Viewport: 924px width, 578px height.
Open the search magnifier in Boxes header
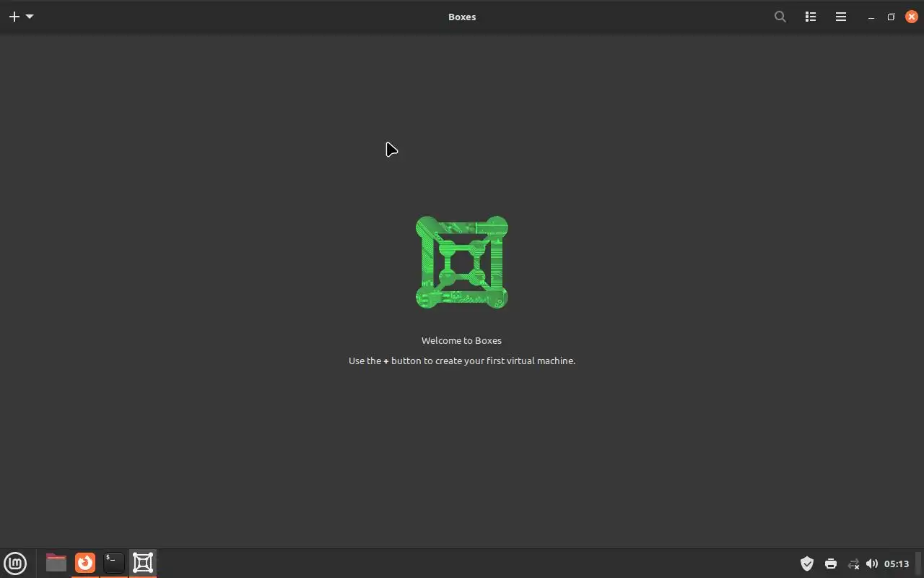780,17
